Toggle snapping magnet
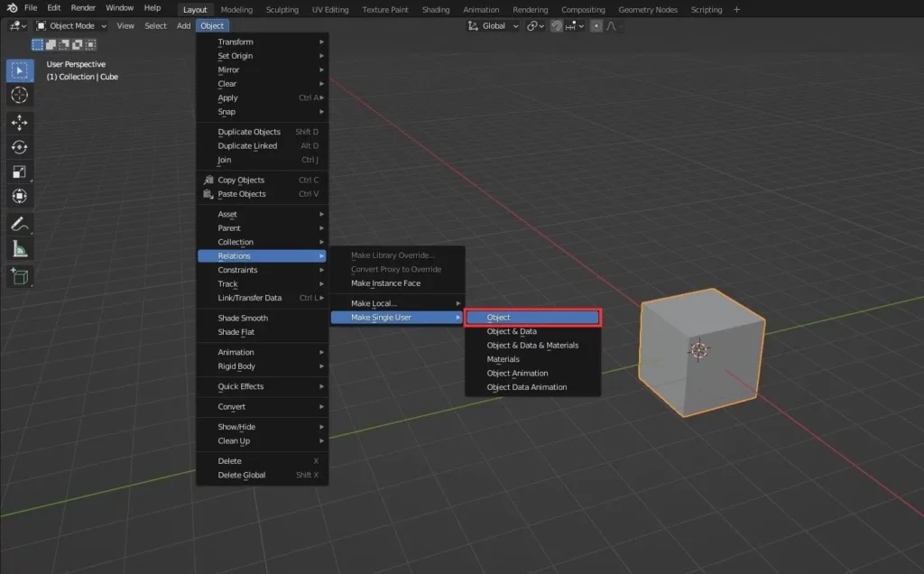 (556, 26)
